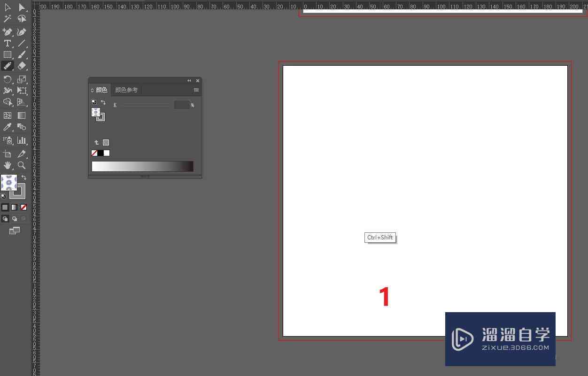
Task: Set paint type to None in toolbar
Action: 23,207
